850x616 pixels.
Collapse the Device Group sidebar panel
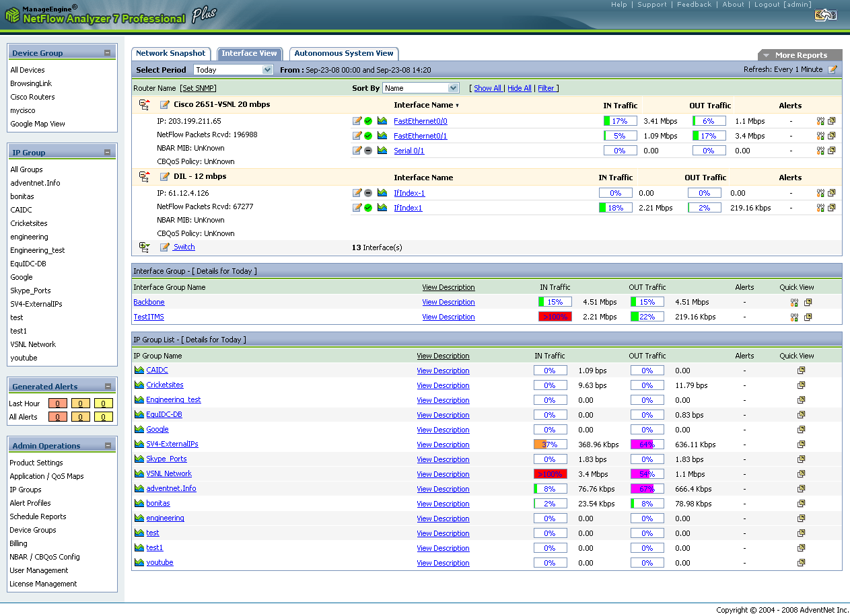coord(107,53)
